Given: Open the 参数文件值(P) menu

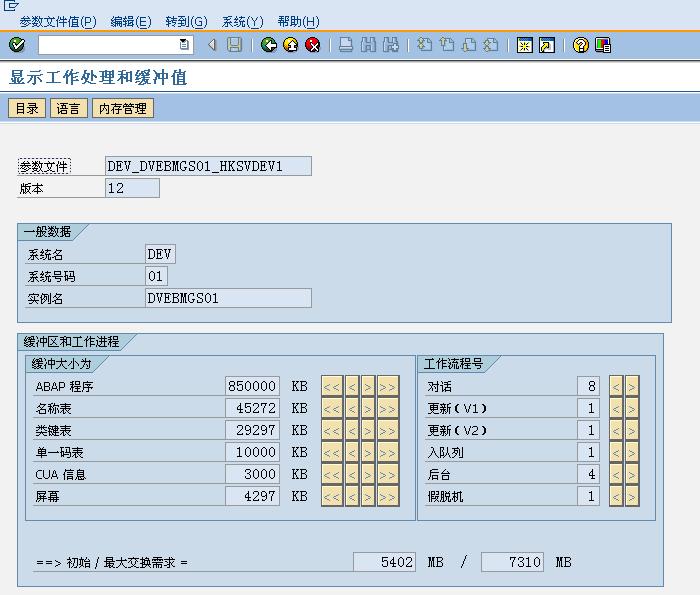Looking at the screenshot, I should 58,21.
